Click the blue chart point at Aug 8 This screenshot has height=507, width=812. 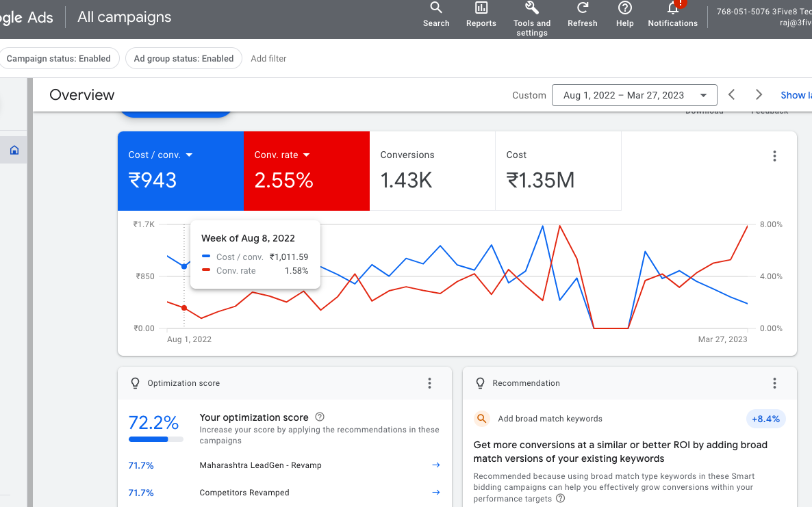[184, 266]
